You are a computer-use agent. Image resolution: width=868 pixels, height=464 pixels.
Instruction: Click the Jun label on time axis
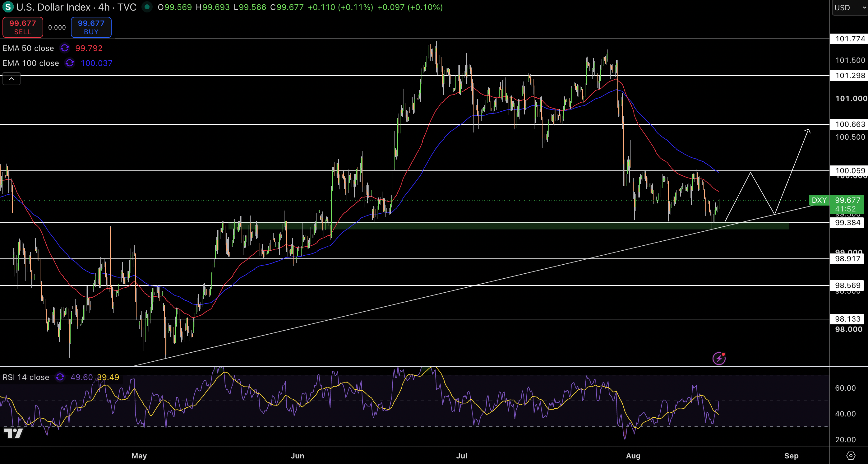click(x=298, y=456)
